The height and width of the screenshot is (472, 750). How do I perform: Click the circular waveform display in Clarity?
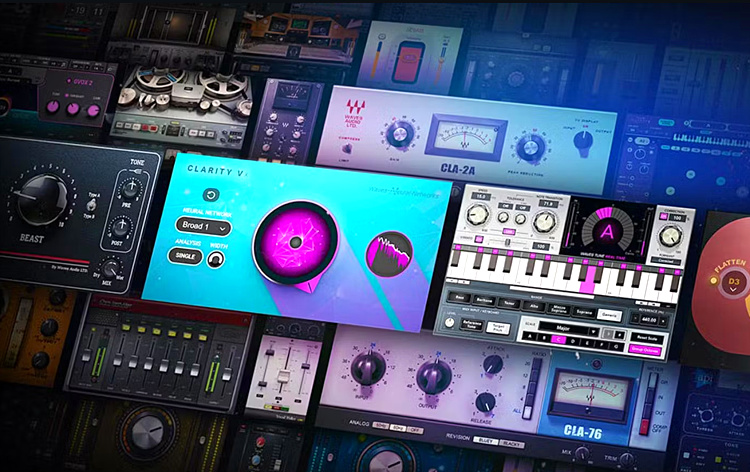pos(390,253)
